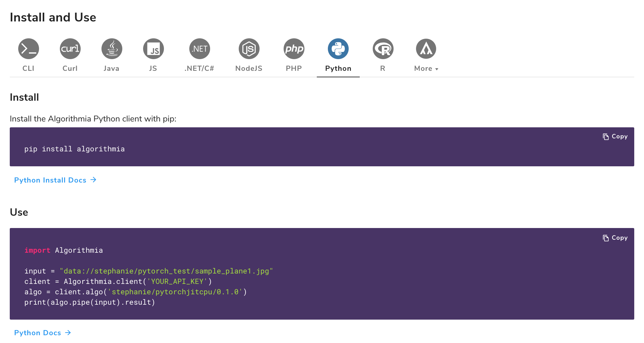Screen dimensions: 644x343
Task: Click the 'stephanie/pytorchjitcpu/0.1.0' algo string
Action: pyautogui.click(x=175, y=292)
